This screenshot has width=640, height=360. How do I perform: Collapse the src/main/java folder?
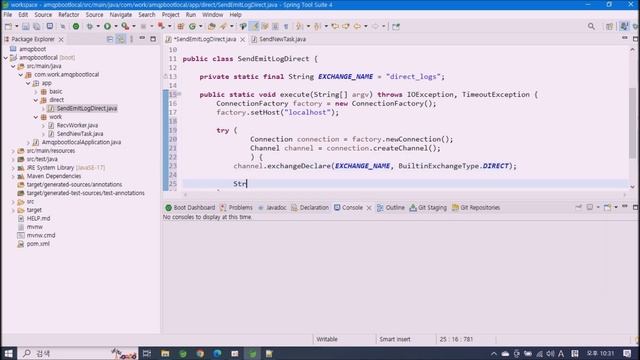point(13,66)
